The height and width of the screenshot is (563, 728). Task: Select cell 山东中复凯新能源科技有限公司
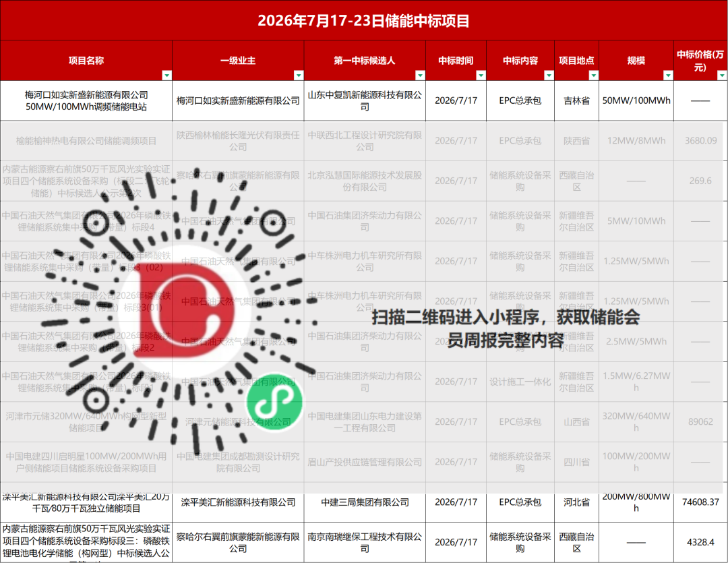coord(365,101)
